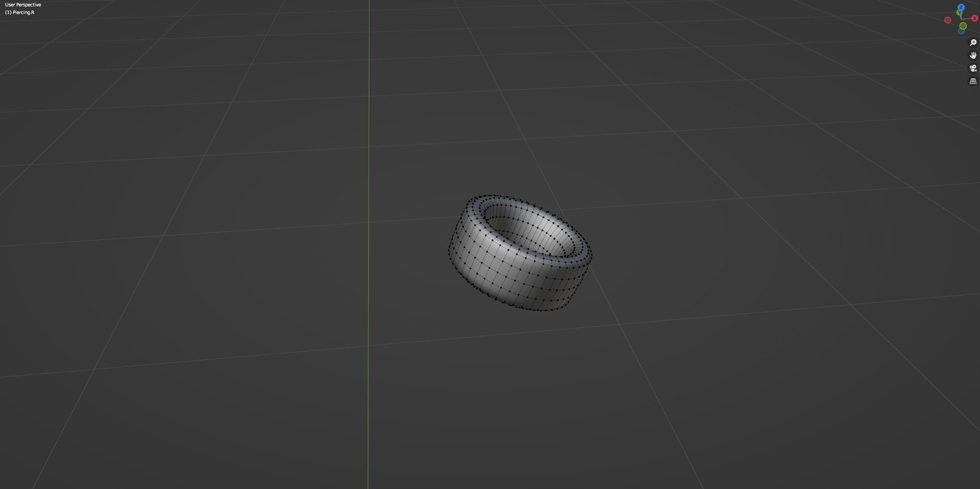Screen dimensions: 980x489
Task: Toggle perspective/orthographic grid button
Action: [973, 81]
